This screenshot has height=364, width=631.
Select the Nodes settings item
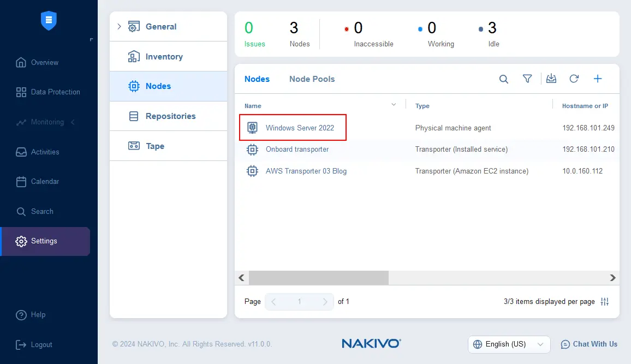click(168, 86)
